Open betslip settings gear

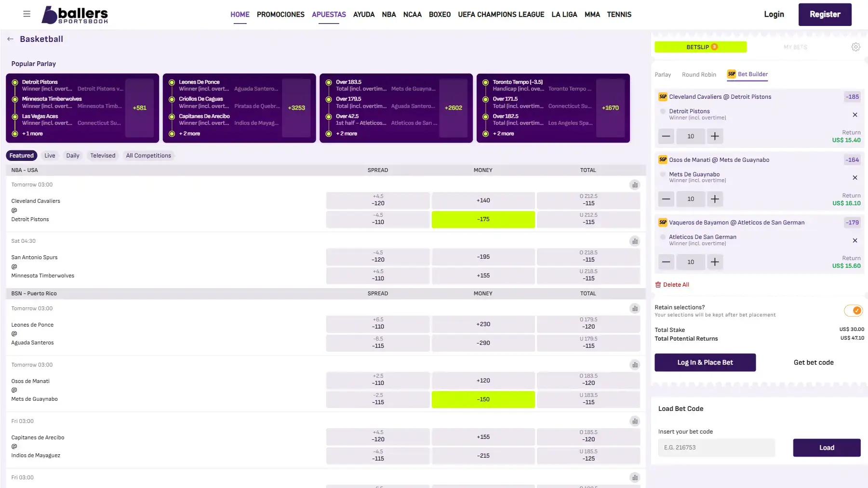click(855, 47)
